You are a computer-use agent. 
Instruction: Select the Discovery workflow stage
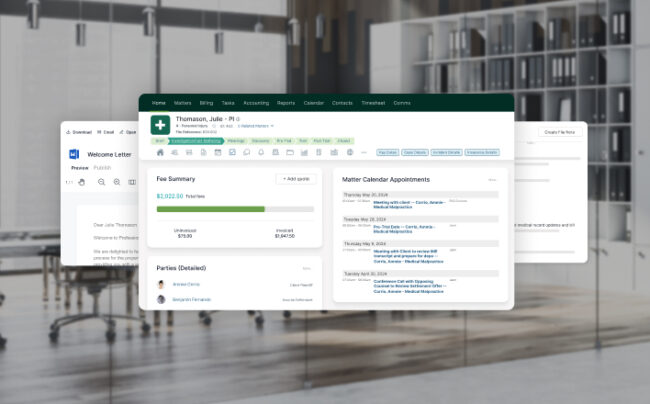[x=260, y=141]
